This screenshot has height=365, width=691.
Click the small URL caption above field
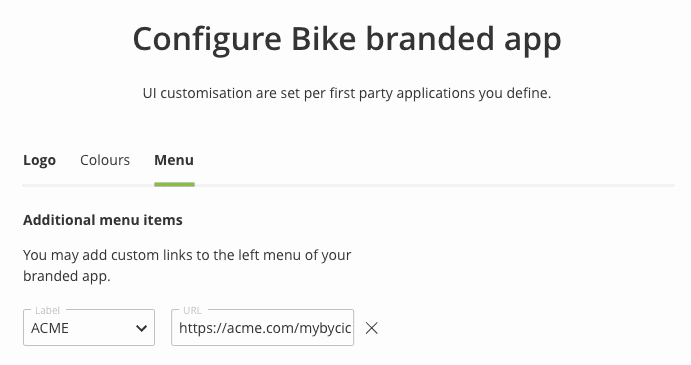point(192,310)
